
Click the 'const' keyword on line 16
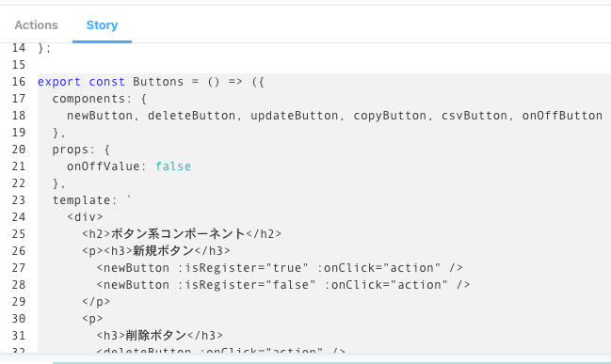[106, 82]
